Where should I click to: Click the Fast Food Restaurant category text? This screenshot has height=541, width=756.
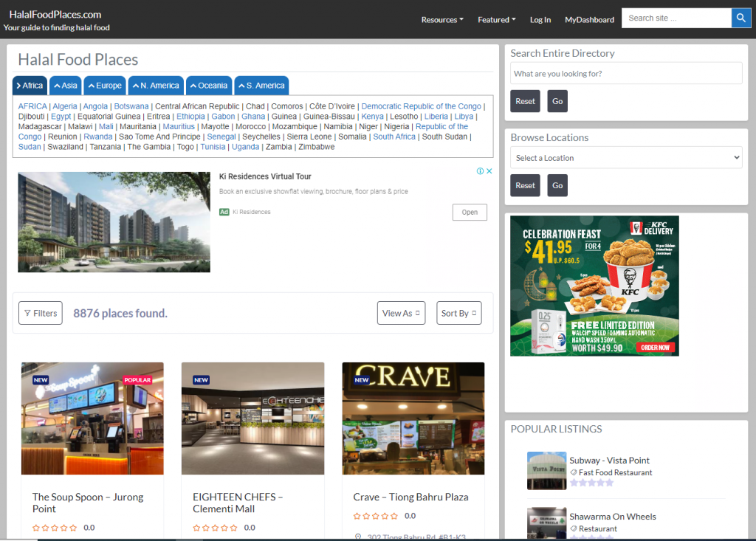[x=615, y=472]
